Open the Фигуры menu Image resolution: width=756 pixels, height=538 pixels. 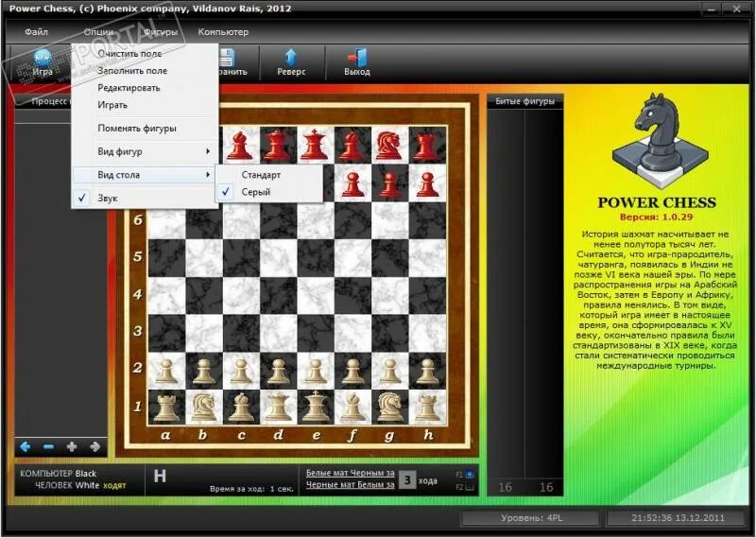pyautogui.click(x=161, y=32)
